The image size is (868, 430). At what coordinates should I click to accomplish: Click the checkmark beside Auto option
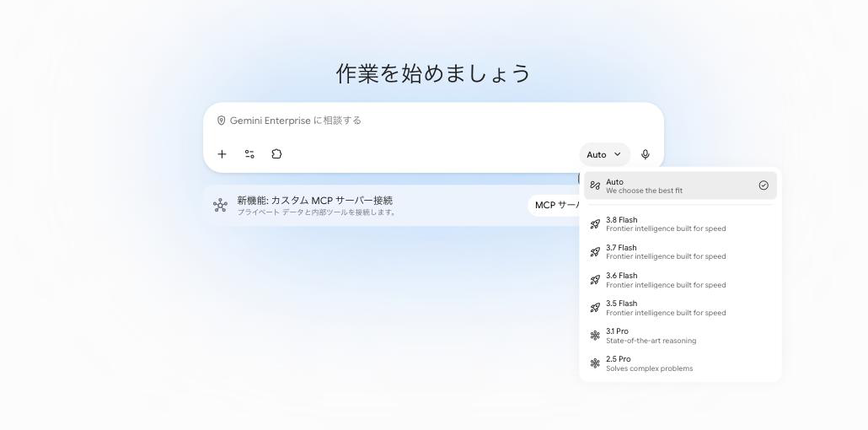tap(764, 185)
